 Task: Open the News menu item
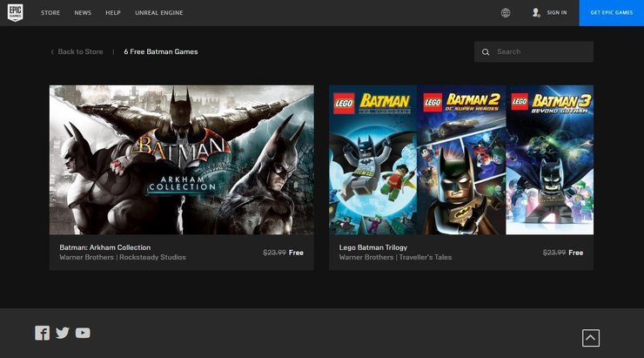point(83,13)
